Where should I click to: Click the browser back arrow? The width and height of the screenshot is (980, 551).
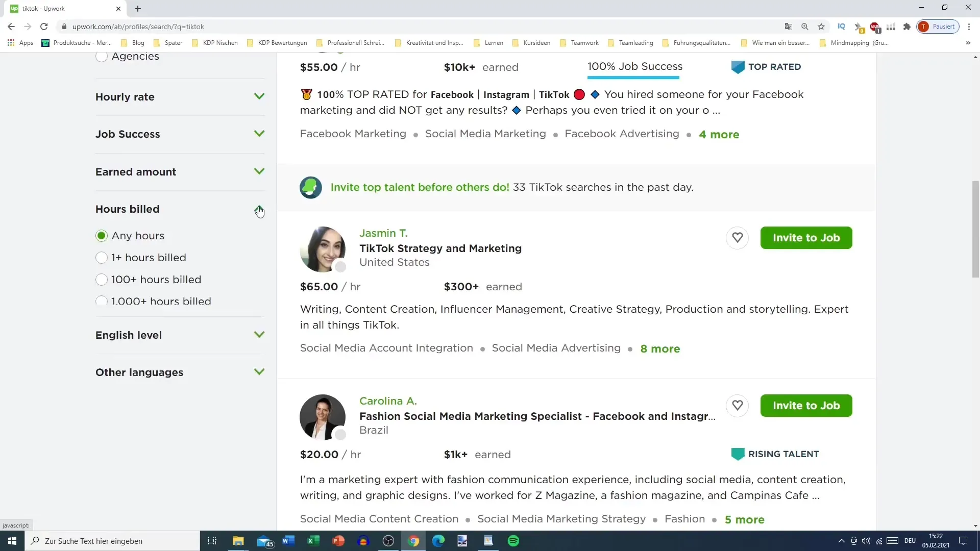click(x=11, y=27)
